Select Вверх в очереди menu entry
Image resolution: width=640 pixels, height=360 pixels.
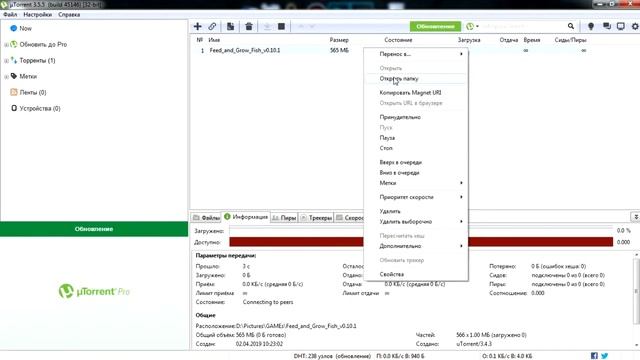click(x=416, y=162)
